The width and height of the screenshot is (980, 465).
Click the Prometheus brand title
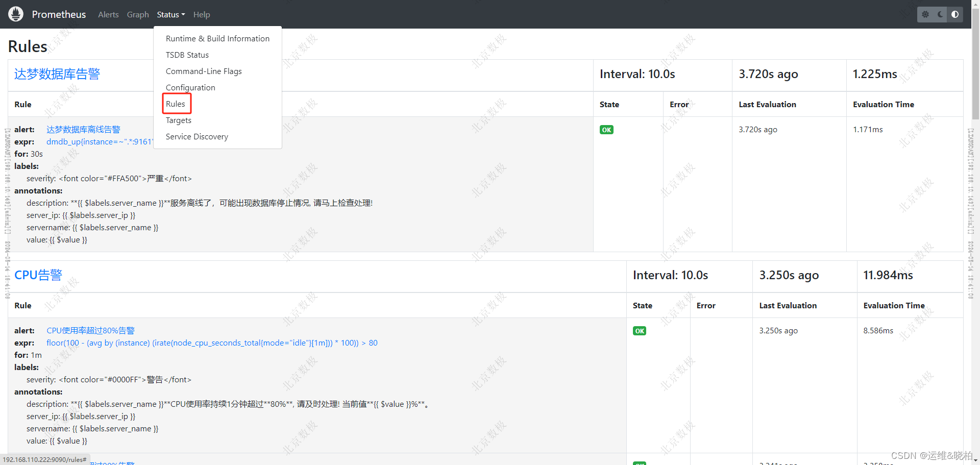coord(59,14)
